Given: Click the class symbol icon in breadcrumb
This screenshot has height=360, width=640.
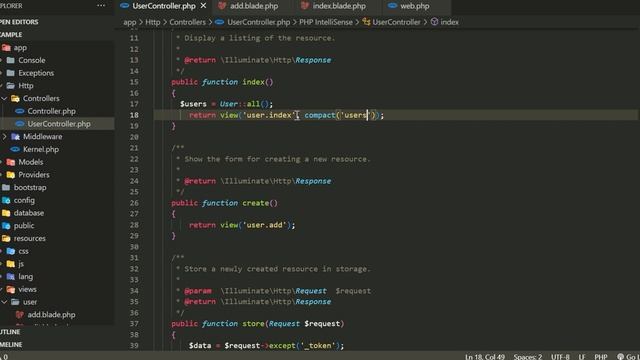Looking at the screenshot, I should [x=366, y=22].
